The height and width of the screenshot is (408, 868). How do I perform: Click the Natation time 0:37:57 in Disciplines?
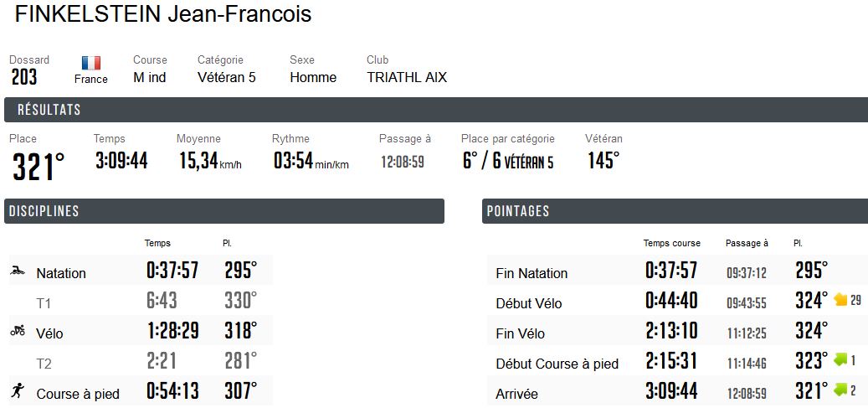pyautogui.click(x=172, y=271)
